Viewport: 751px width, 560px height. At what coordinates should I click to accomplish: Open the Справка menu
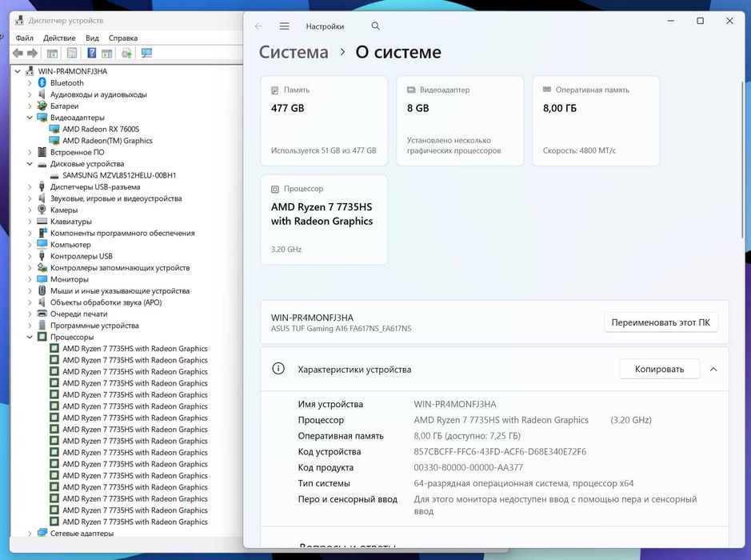coord(123,38)
